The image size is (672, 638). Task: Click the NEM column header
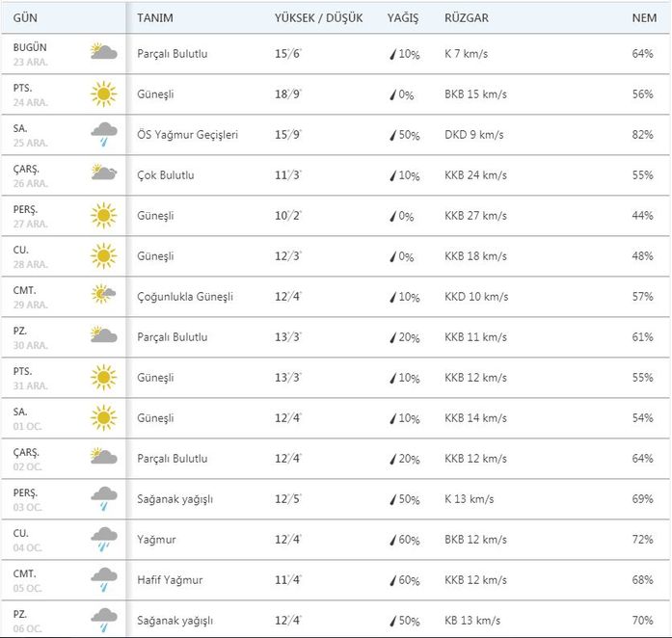click(642, 18)
